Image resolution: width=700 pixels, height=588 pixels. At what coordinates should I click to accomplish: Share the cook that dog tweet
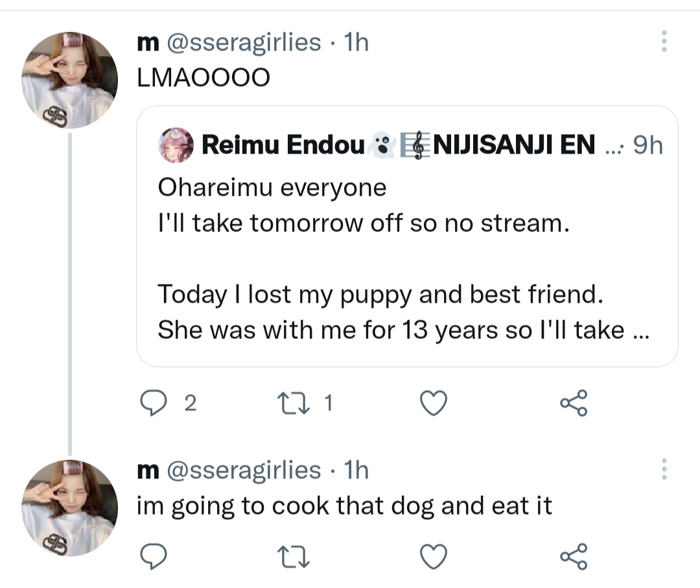point(574,556)
